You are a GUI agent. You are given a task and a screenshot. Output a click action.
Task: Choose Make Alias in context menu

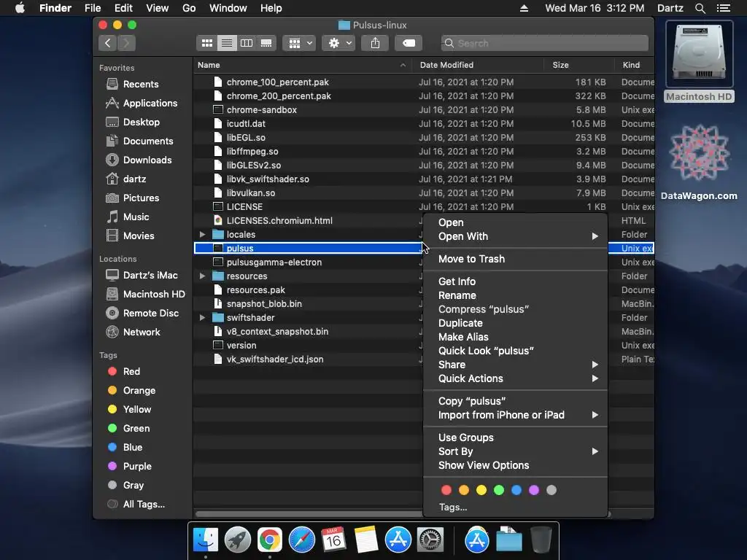[516, 337]
